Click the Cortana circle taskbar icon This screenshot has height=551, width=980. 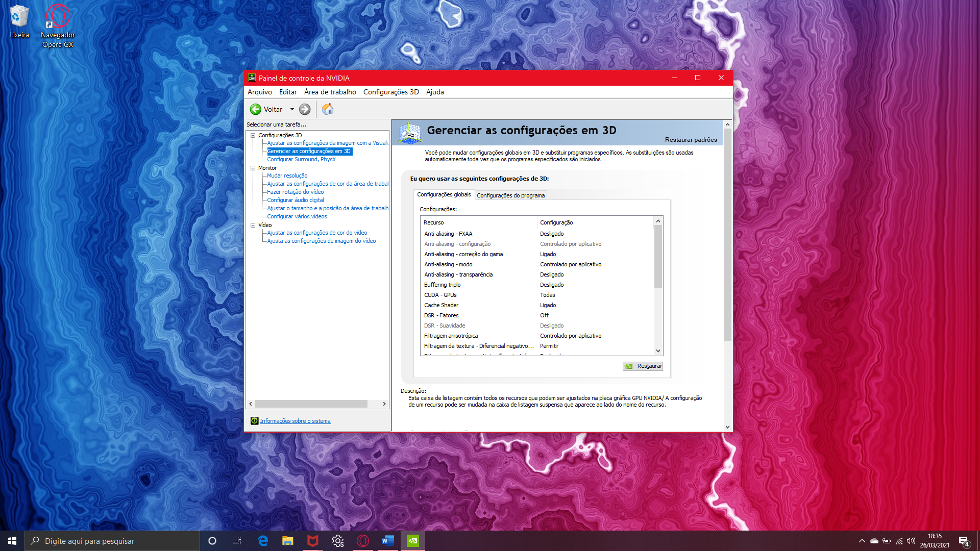pyautogui.click(x=212, y=541)
